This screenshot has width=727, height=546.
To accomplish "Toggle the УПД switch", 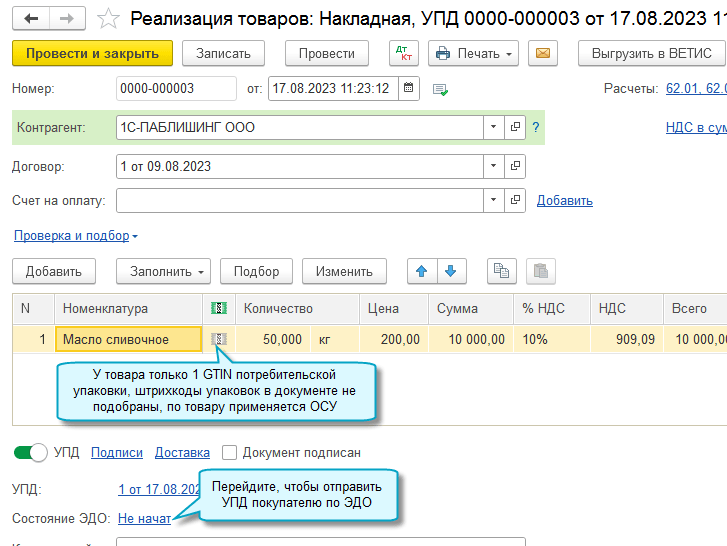I will [31, 453].
